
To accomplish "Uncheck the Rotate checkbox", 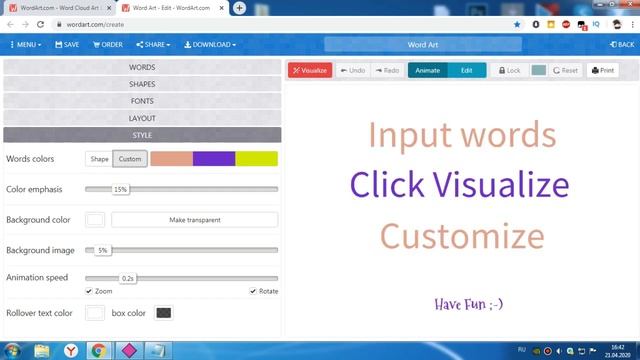I will point(253,291).
